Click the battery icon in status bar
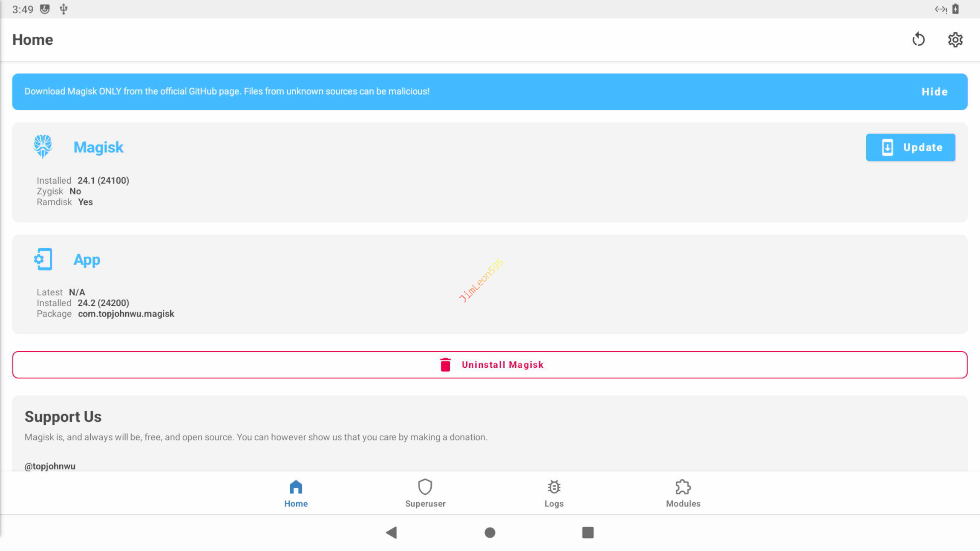The height and width of the screenshot is (551, 980). point(955,9)
